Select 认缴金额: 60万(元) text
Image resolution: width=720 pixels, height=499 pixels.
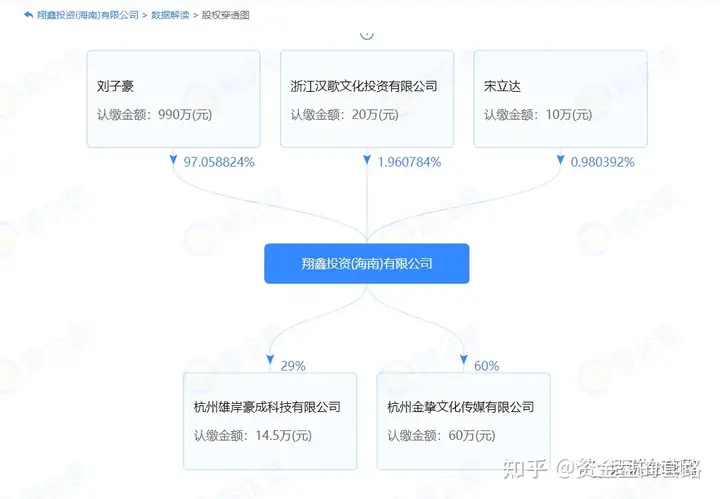click(441, 436)
